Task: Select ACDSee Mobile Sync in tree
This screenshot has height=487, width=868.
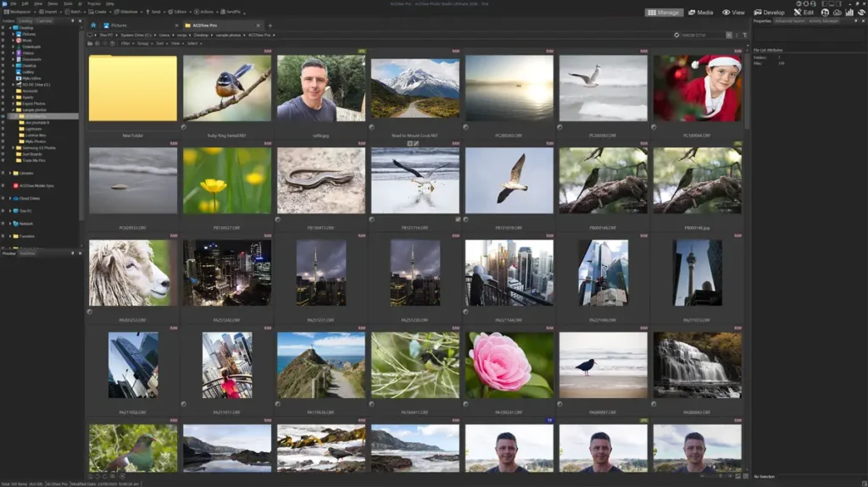Action: pos(36,186)
